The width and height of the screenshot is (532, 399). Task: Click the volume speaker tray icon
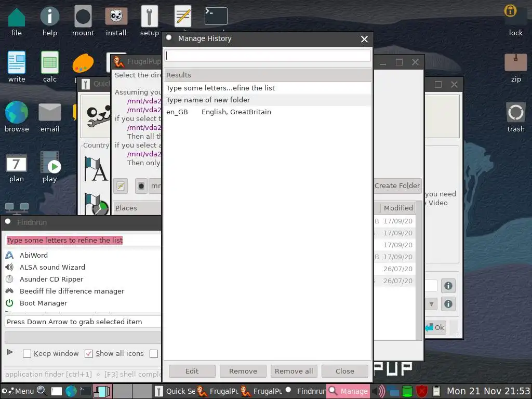pyautogui.click(x=379, y=391)
